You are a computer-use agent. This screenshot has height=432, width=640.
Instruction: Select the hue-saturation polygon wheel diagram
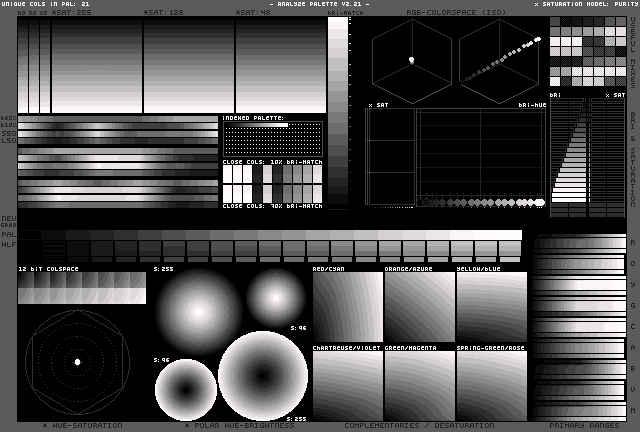click(77, 361)
